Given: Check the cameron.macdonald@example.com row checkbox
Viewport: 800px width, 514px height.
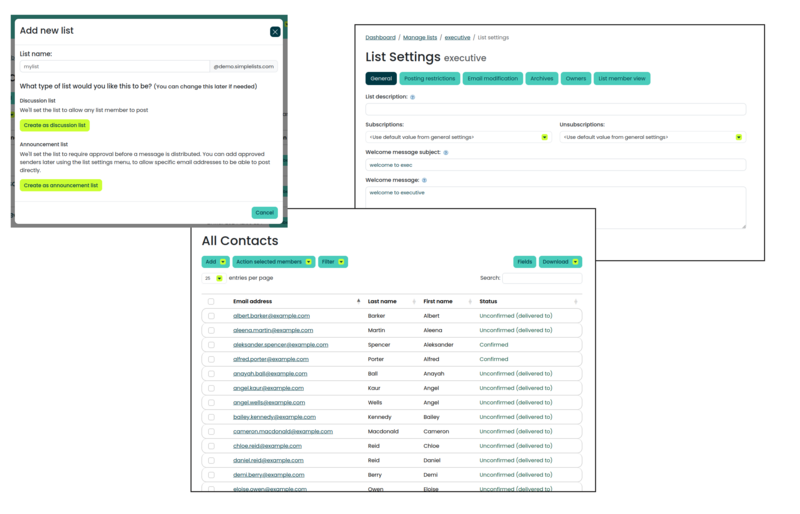Looking at the screenshot, I should pyautogui.click(x=211, y=432).
